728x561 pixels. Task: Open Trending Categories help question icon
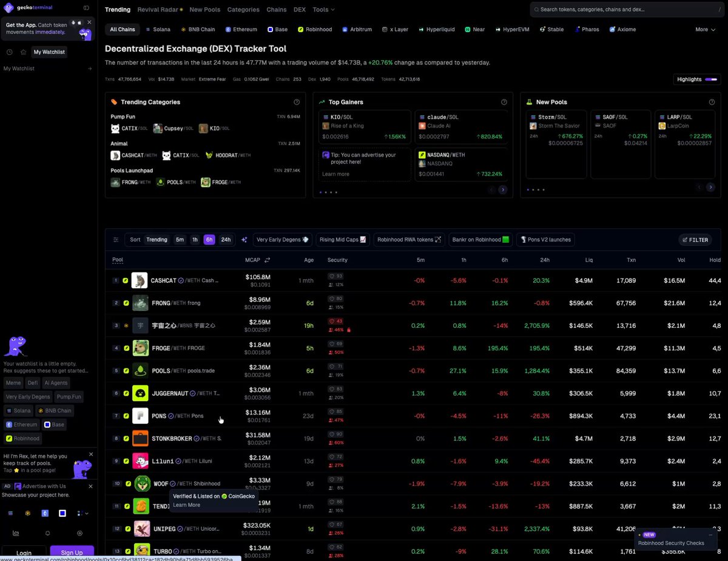(297, 102)
